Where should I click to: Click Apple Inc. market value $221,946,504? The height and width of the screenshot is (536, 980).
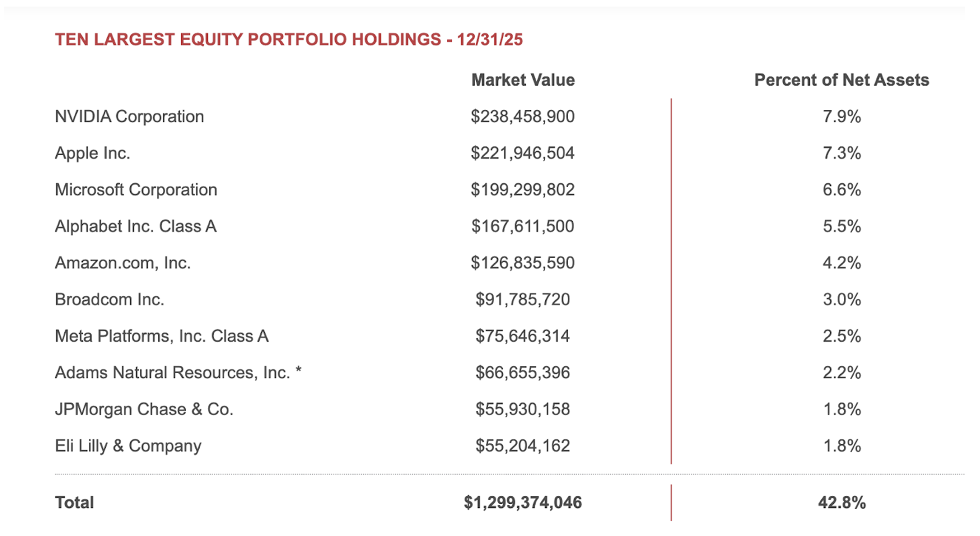coord(522,153)
